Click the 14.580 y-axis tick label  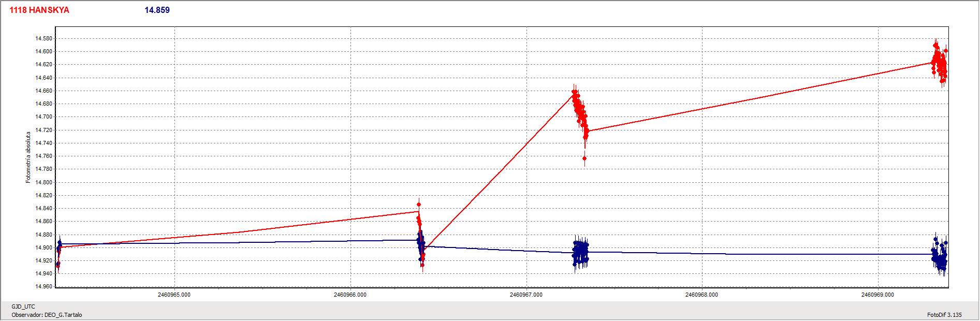[43, 38]
